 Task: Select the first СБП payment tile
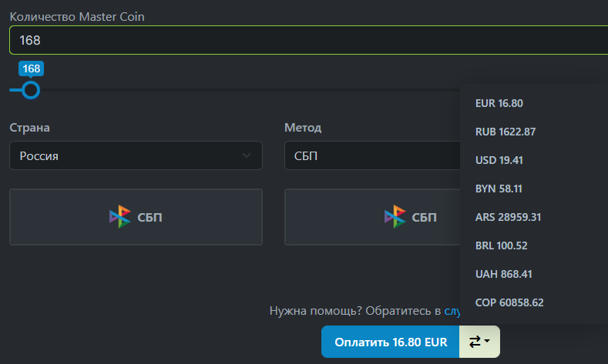point(136,217)
